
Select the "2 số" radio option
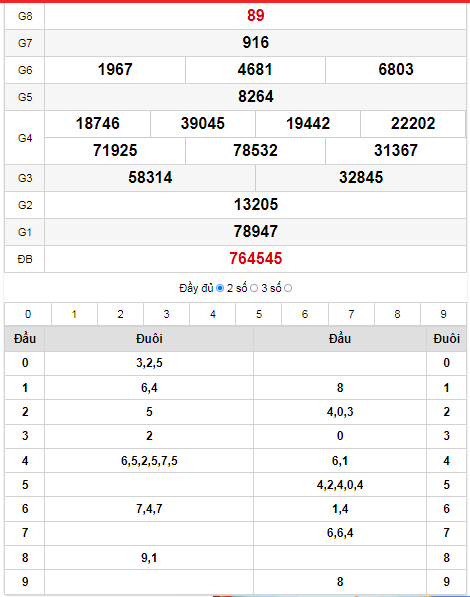click(254, 288)
